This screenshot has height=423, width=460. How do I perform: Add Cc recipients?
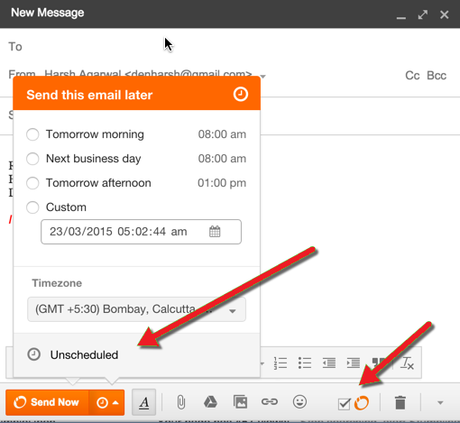412,76
